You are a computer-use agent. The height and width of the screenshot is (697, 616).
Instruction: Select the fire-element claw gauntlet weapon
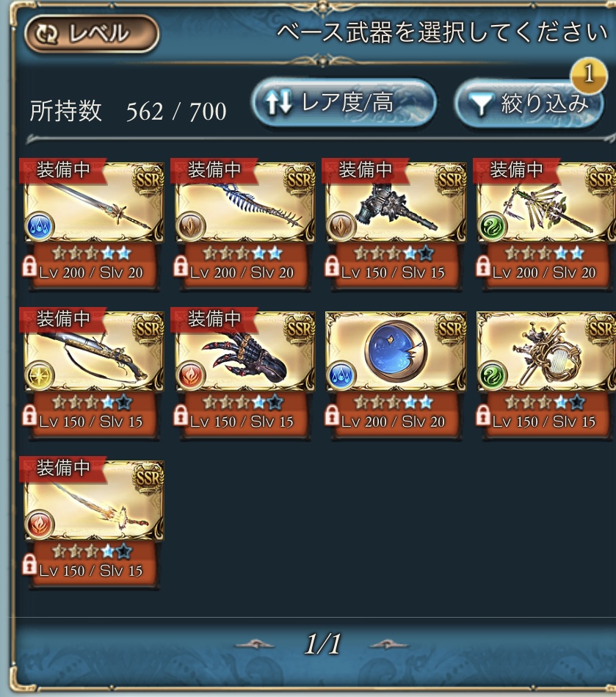(244, 373)
